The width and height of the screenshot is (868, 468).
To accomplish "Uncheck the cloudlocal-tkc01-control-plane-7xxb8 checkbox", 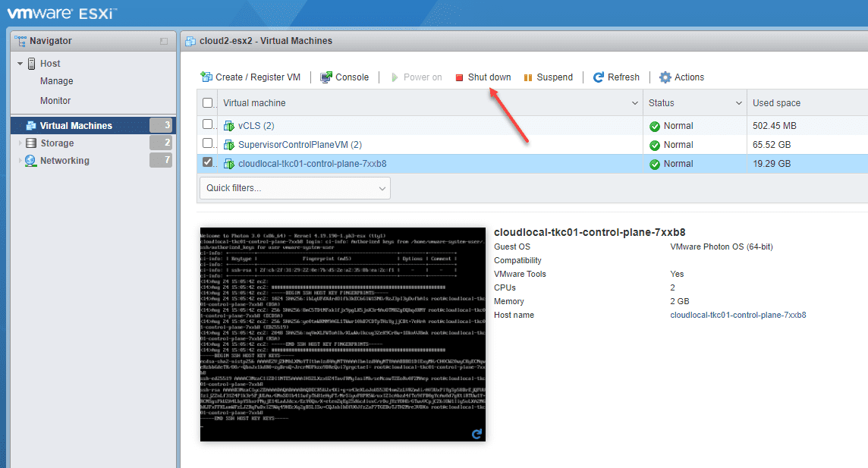I will click(x=208, y=162).
